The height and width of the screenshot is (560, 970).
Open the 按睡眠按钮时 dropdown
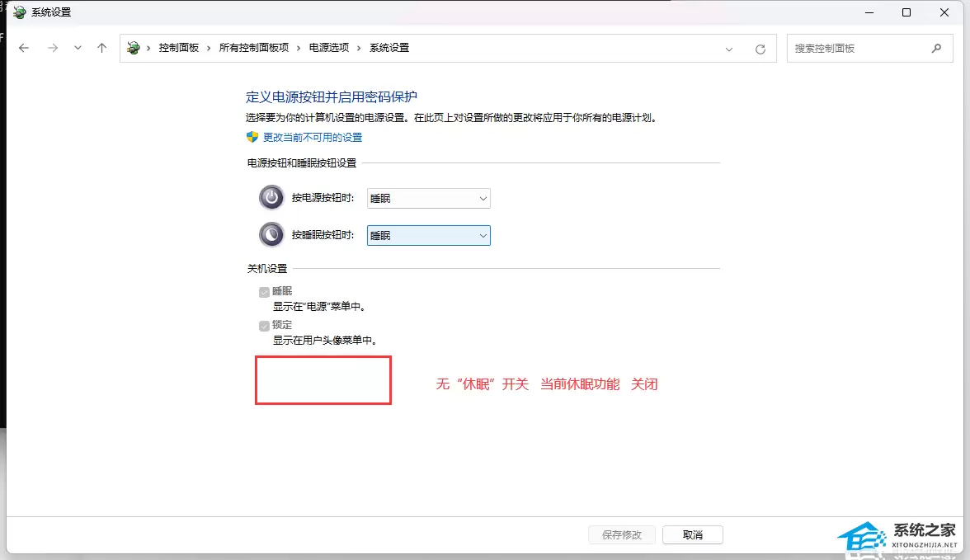pyautogui.click(x=428, y=236)
